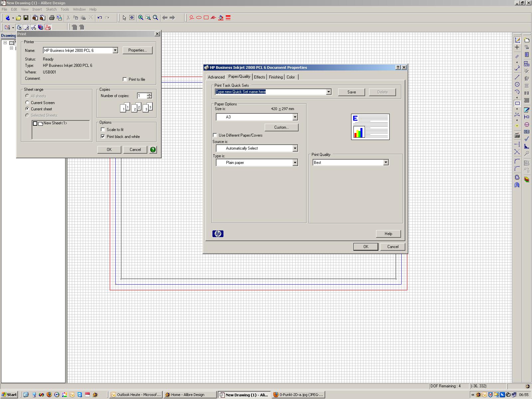Select the red ellipse redline tool

pos(199,18)
